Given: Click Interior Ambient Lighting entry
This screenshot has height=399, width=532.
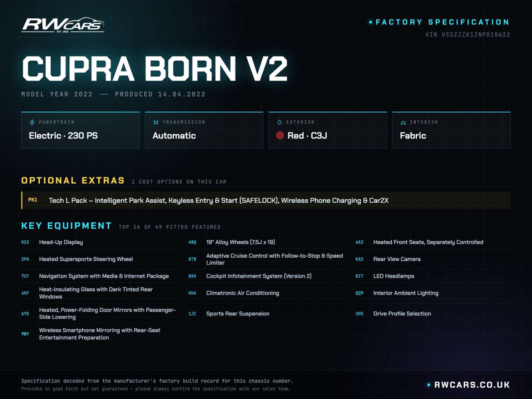Looking at the screenshot, I should pos(406,293).
